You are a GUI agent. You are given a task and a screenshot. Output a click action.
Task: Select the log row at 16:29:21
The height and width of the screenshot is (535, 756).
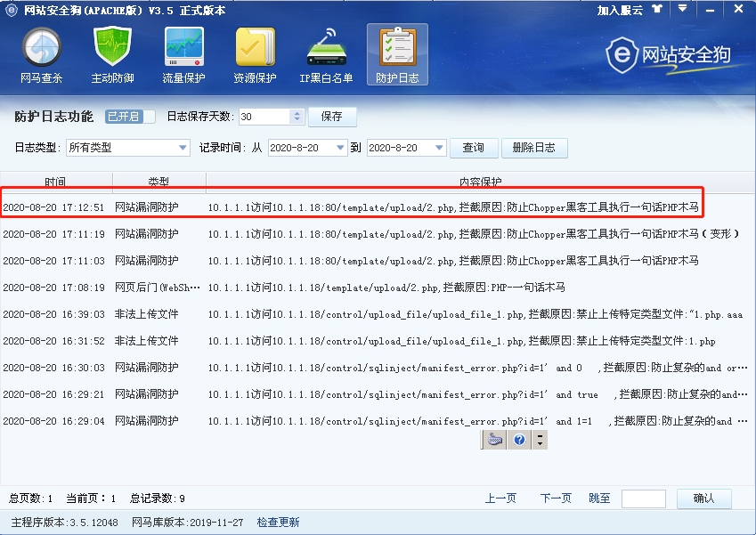tap(378, 394)
